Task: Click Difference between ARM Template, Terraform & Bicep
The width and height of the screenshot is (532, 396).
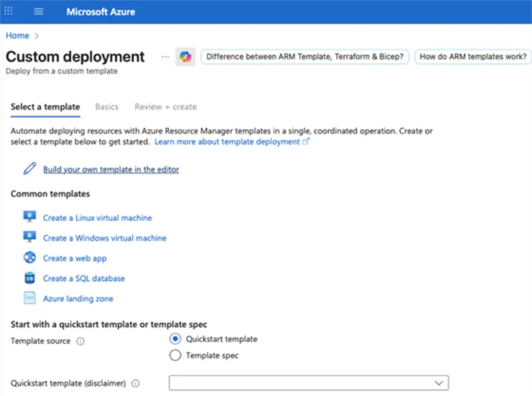Action: 305,57
